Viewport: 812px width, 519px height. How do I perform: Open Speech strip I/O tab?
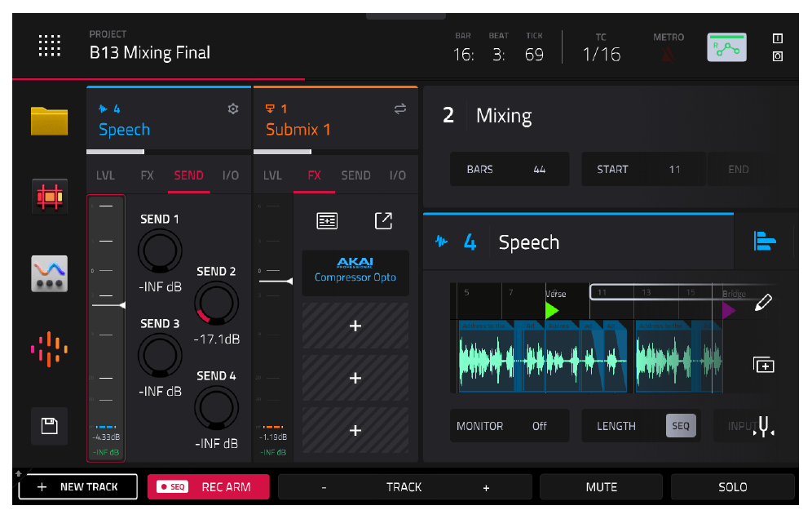pyautogui.click(x=231, y=175)
